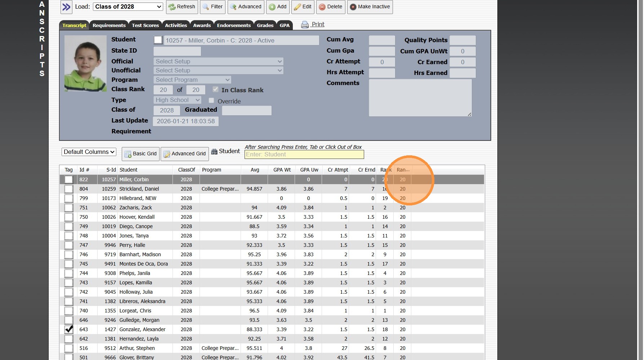Click the Cum Avg field
Image resolution: width=644 pixels, height=360 pixels.
(382, 40)
